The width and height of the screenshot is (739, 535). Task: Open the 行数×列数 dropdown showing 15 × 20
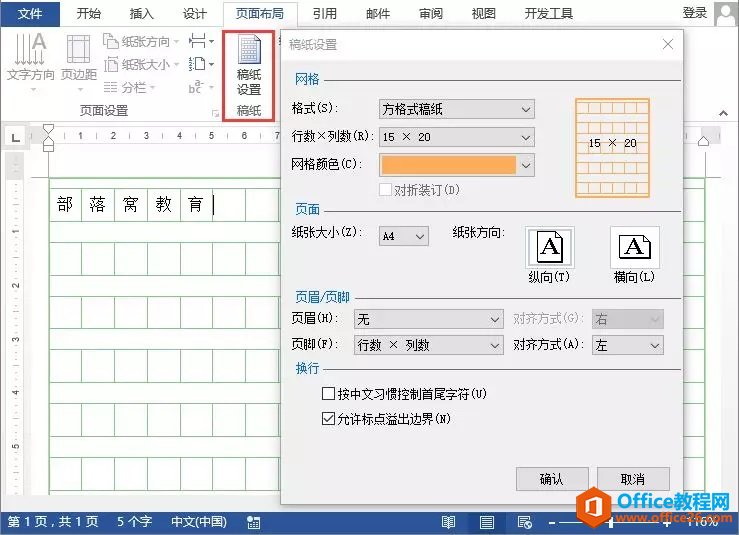[456, 137]
